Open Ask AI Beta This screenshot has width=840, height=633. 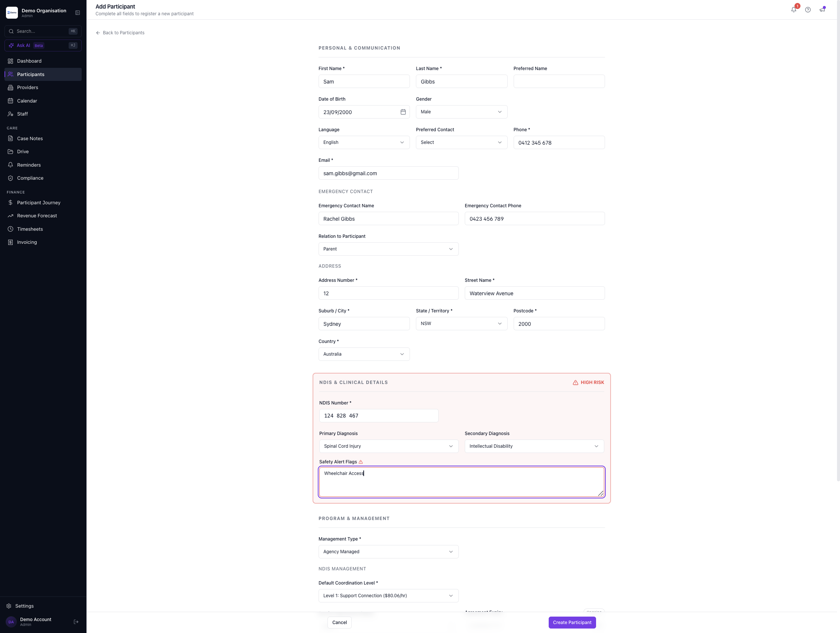[x=43, y=45]
